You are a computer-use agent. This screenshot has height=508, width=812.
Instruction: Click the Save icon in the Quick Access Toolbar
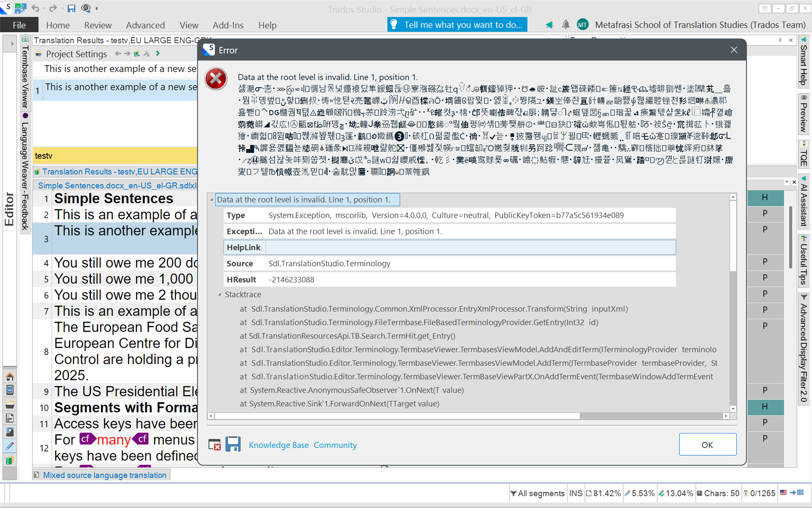71,8
